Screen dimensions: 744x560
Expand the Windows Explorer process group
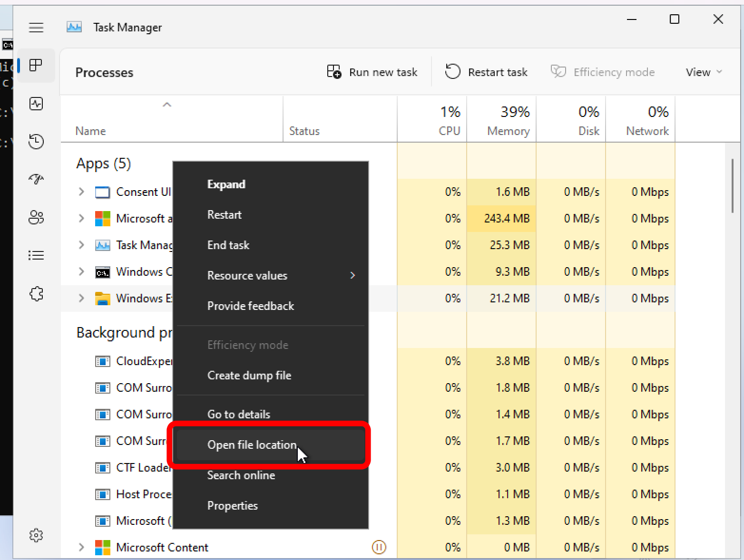pyautogui.click(x=81, y=298)
